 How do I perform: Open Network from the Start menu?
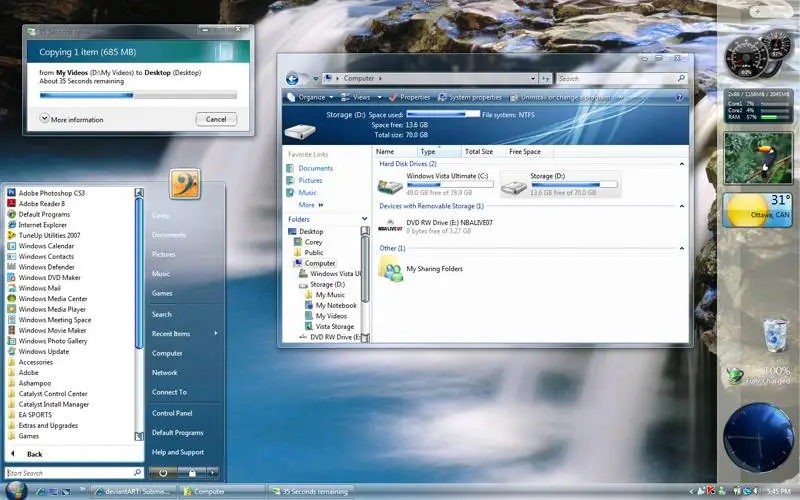tap(165, 372)
